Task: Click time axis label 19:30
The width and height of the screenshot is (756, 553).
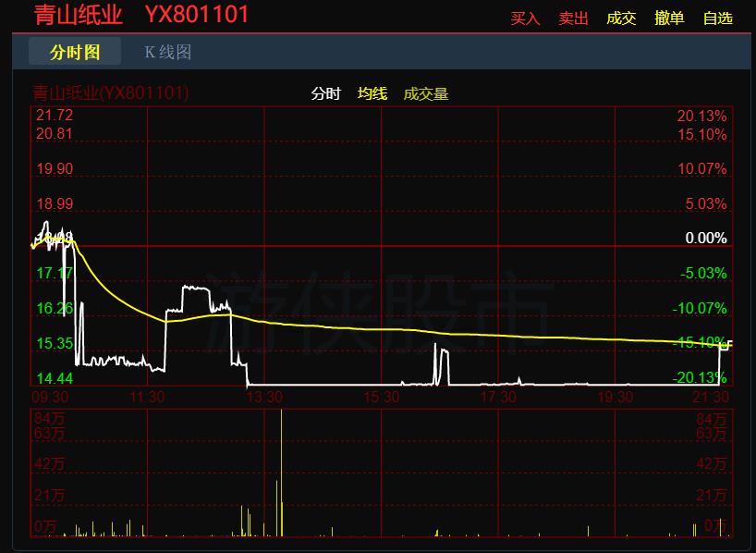Action: [616, 397]
